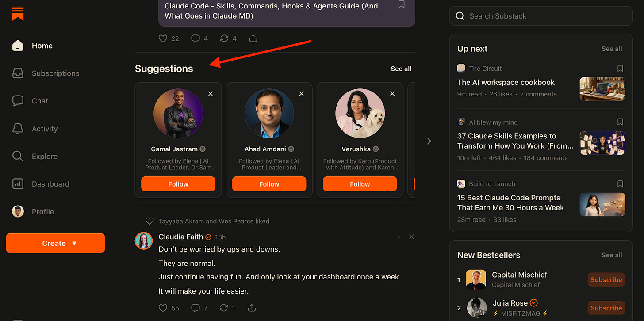Go to Home in the sidebar

point(42,46)
